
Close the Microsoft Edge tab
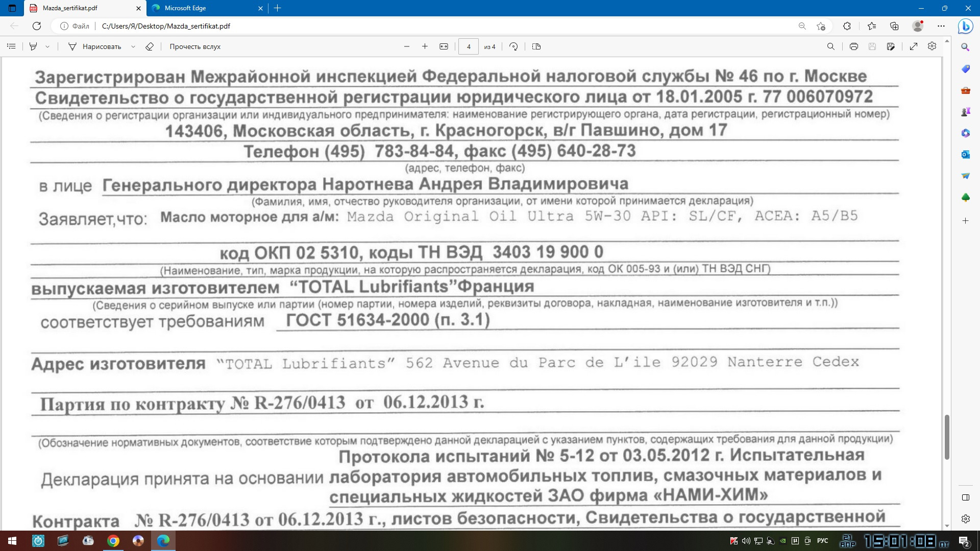[260, 8]
